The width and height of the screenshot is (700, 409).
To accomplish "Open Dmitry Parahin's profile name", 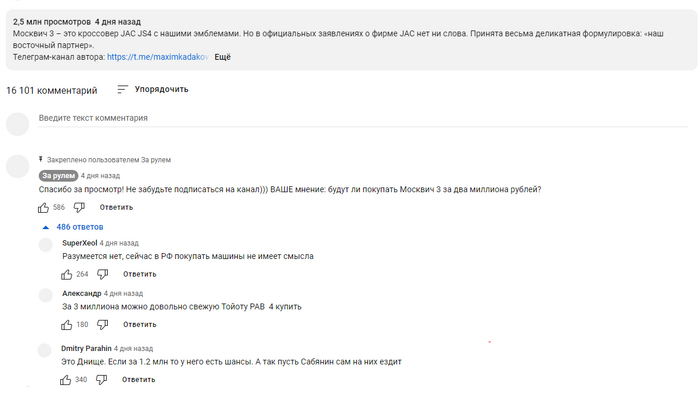I will (x=86, y=349).
